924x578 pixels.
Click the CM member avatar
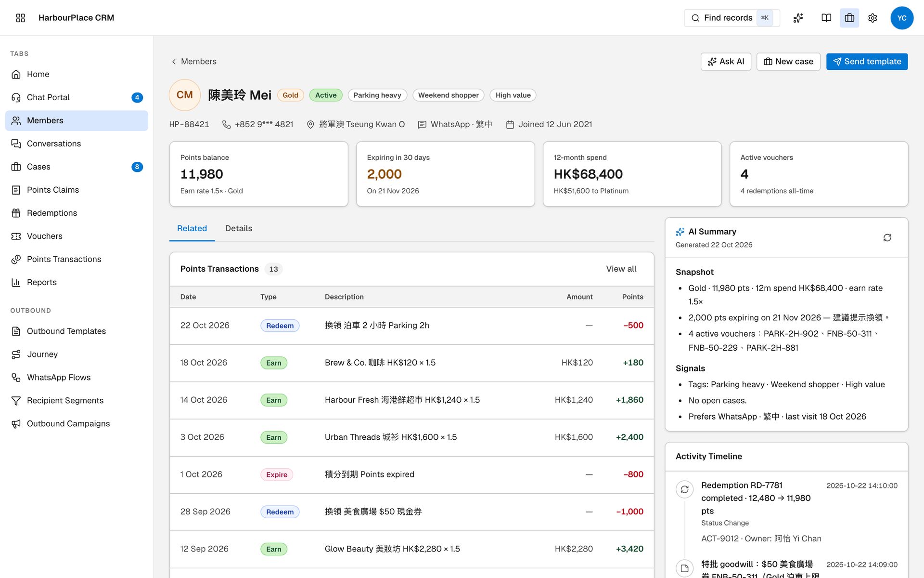pos(184,95)
